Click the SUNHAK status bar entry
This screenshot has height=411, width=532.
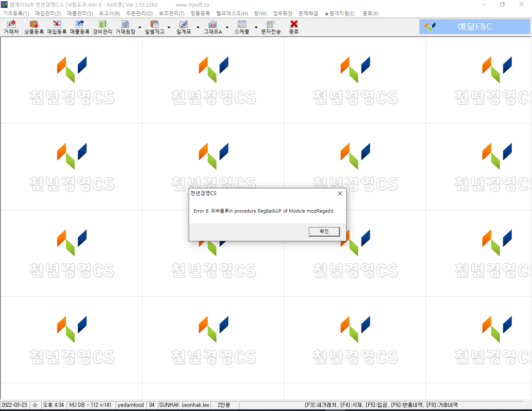click(170, 405)
